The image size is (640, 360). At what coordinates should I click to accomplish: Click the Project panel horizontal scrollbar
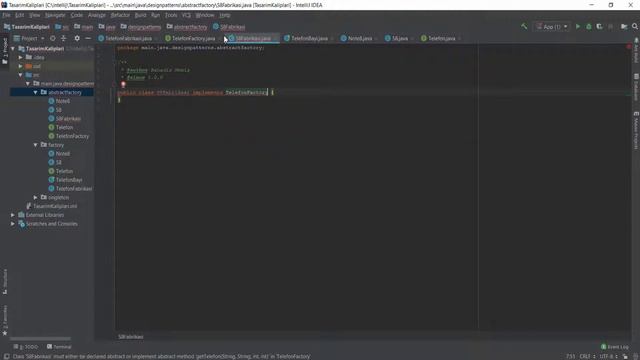[x=40, y=338]
